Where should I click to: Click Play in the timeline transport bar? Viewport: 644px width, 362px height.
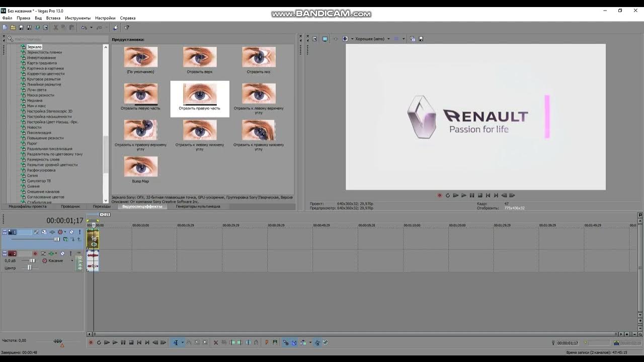(115, 342)
